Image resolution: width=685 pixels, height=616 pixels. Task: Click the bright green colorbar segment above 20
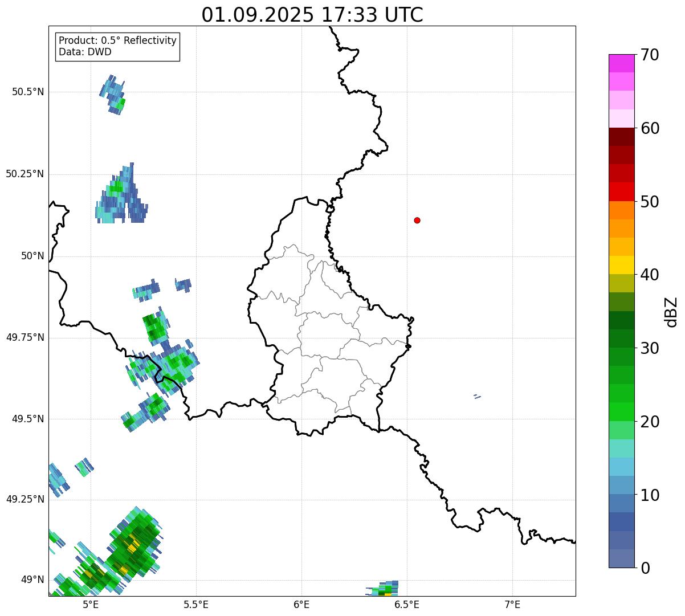coord(621,411)
